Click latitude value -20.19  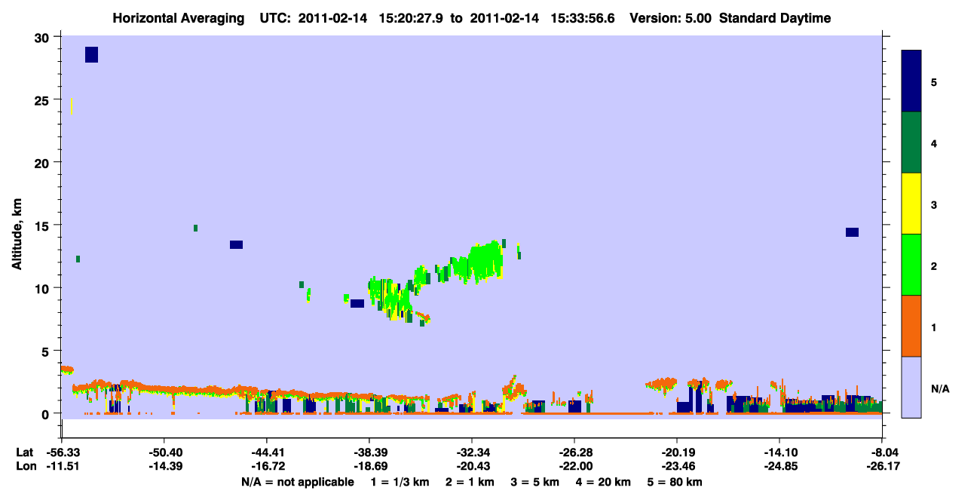pyautogui.click(x=677, y=452)
